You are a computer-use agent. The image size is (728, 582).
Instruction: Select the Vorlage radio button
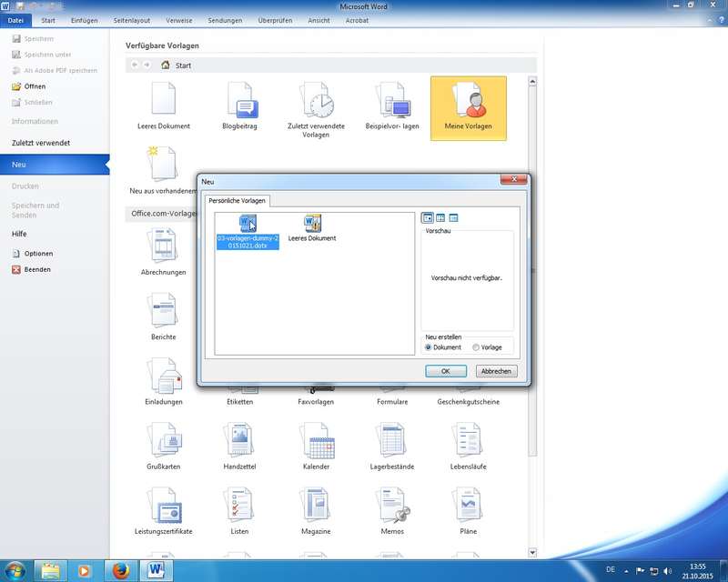click(x=476, y=347)
